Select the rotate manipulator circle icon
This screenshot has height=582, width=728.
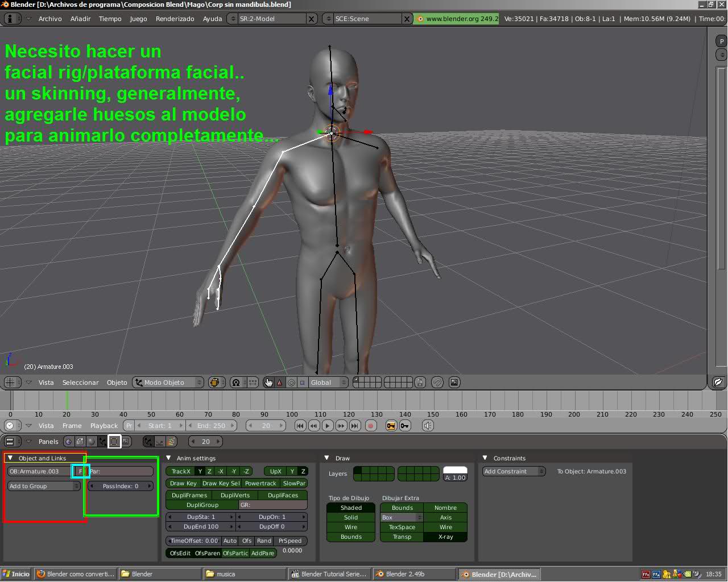[291, 383]
